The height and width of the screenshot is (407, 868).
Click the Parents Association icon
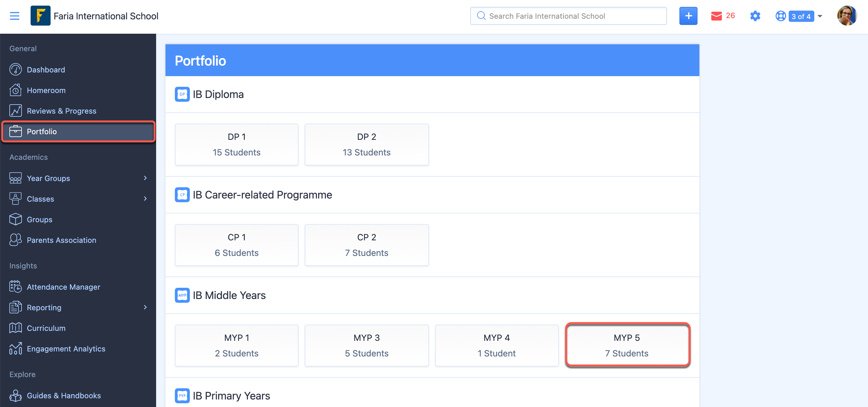point(16,240)
